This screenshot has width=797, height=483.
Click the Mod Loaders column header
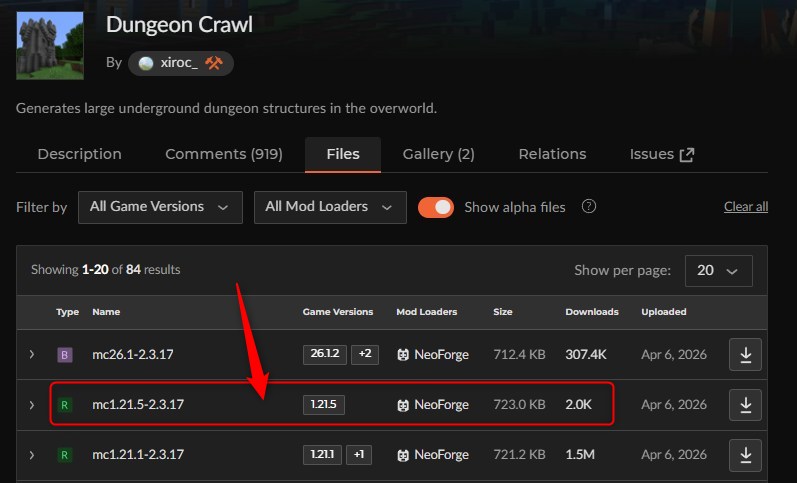426,312
